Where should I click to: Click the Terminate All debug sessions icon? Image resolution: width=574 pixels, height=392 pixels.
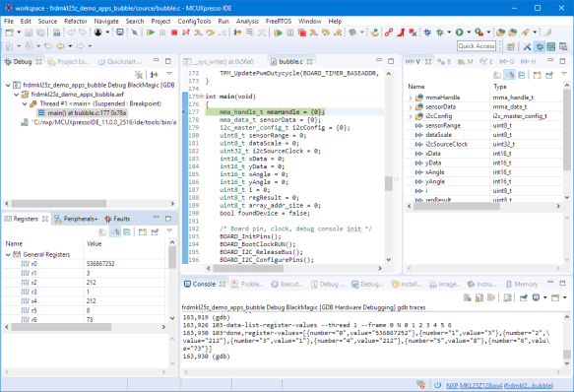coord(302,33)
